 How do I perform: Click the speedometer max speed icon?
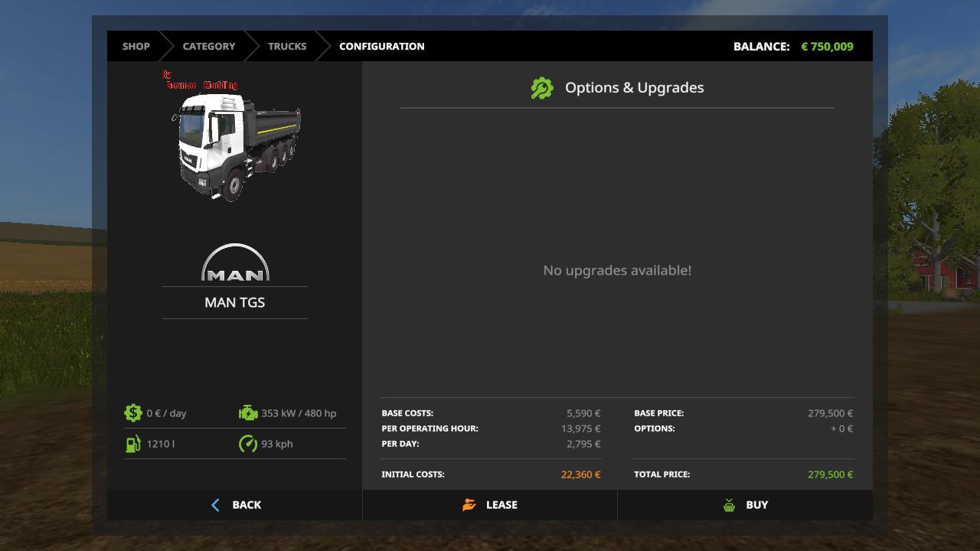coord(248,444)
